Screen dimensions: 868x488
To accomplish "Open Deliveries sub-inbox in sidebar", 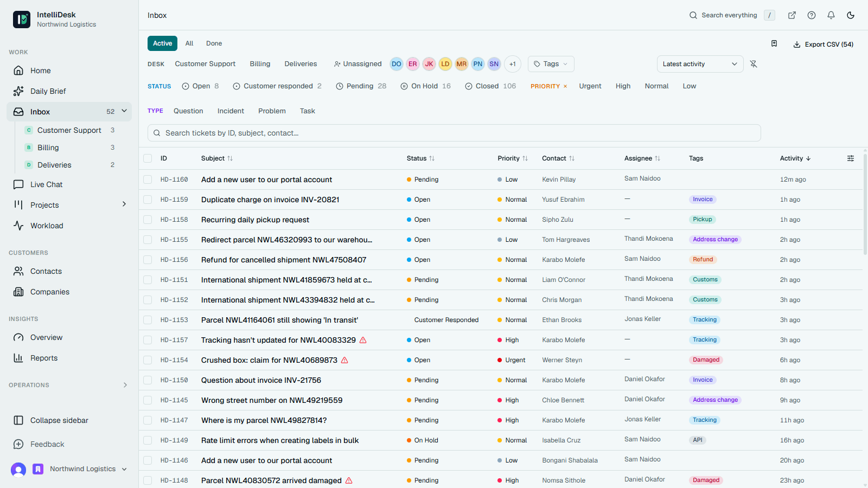I will (71, 165).
